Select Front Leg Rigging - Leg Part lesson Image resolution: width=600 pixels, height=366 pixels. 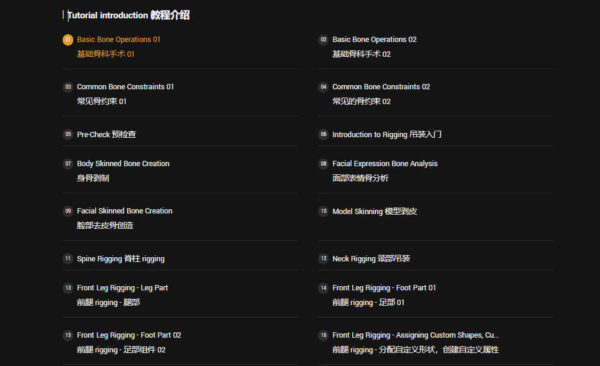point(122,288)
